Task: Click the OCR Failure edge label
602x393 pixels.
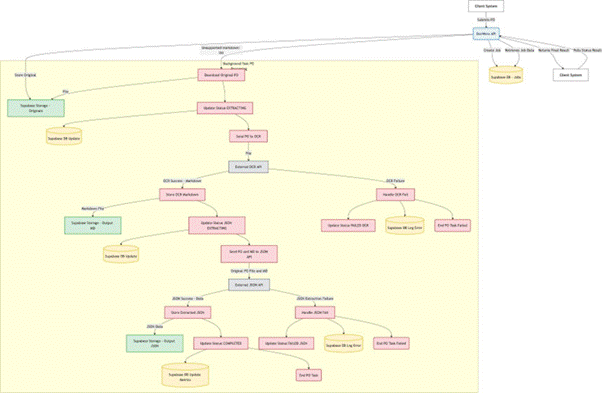Action: pos(395,180)
